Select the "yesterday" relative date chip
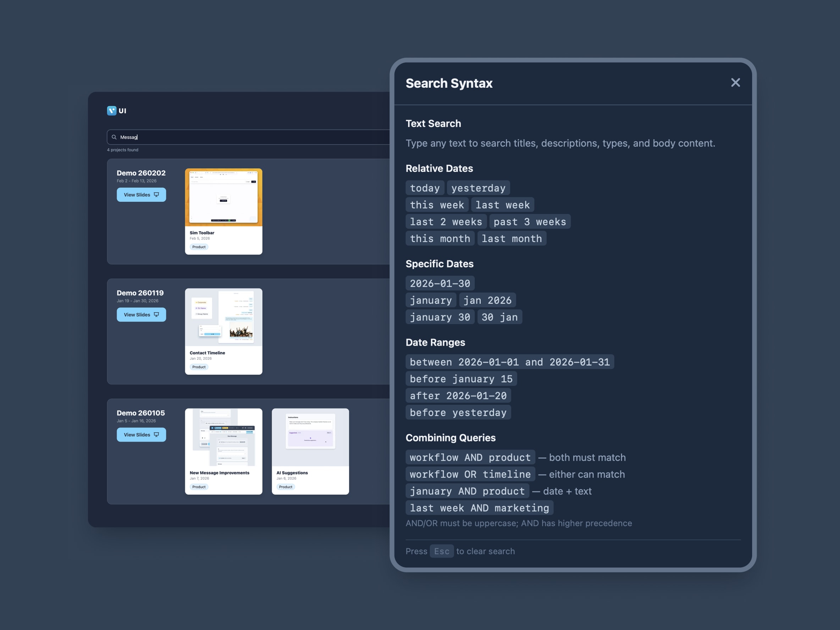This screenshot has width=840, height=630. click(x=478, y=188)
